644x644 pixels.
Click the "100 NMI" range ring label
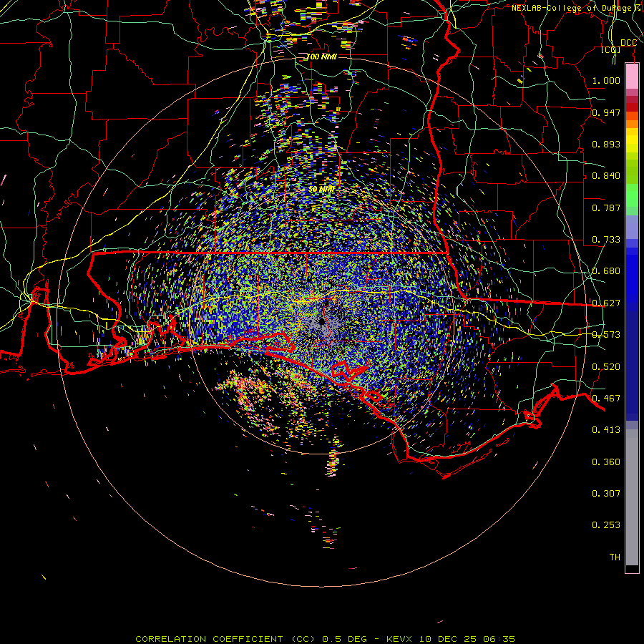(x=321, y=57)
